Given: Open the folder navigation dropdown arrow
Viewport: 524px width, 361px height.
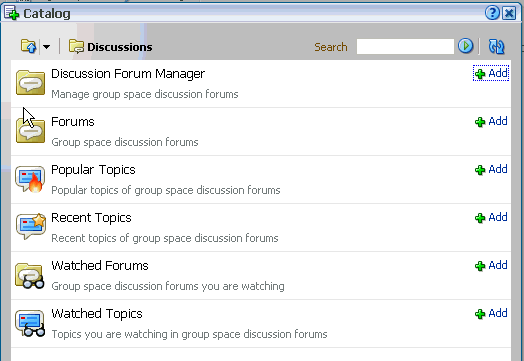Looking at the screenshot, I should (46, 47).
